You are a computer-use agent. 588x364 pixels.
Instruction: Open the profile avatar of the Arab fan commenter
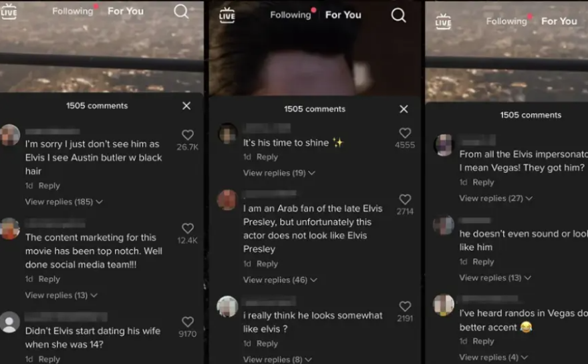click(x=228, y=200)
